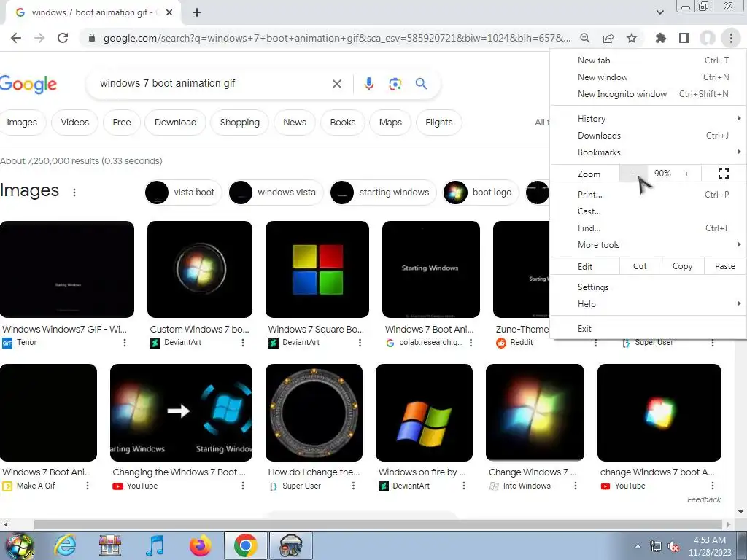
Task: Choose Cast from Chrome menu
Action: point(649,211)
